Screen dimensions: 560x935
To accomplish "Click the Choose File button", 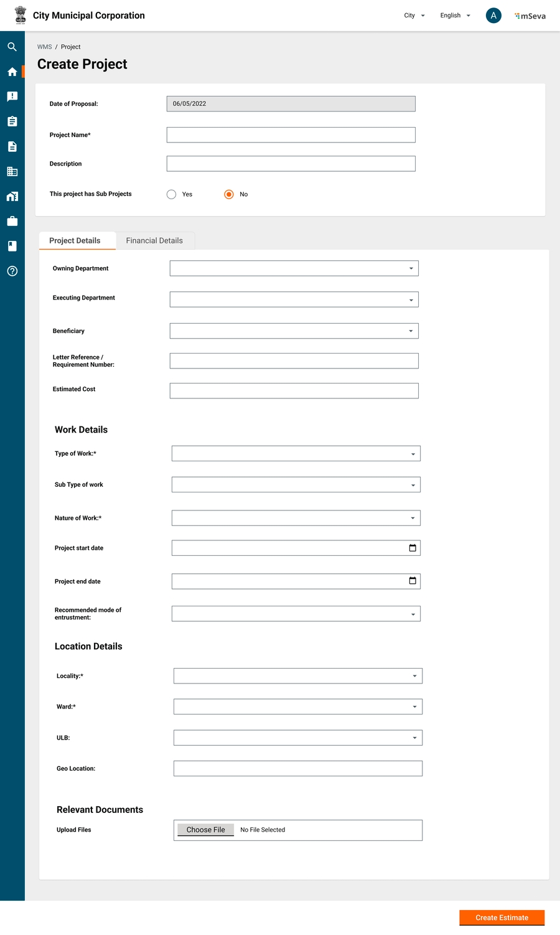I will pos(205,830).
